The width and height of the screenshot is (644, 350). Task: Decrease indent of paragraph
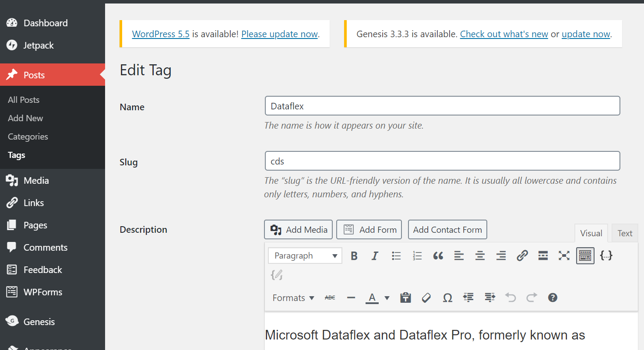468,298
